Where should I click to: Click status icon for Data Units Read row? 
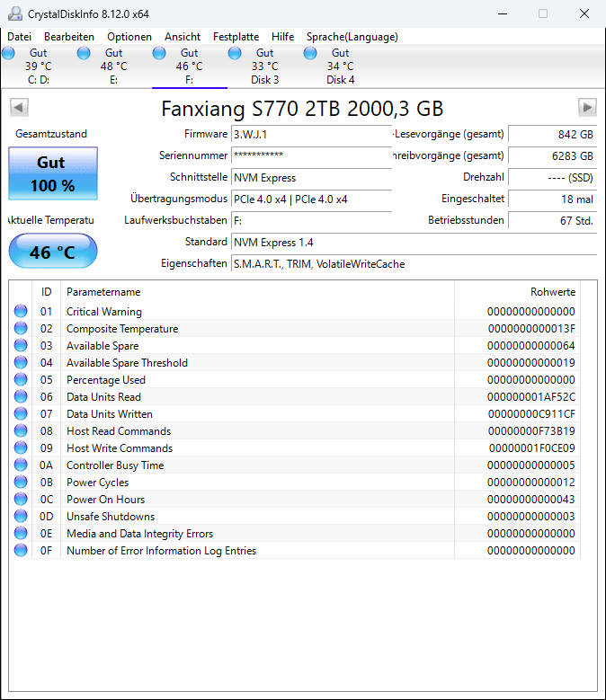click(x=21, y=396)
